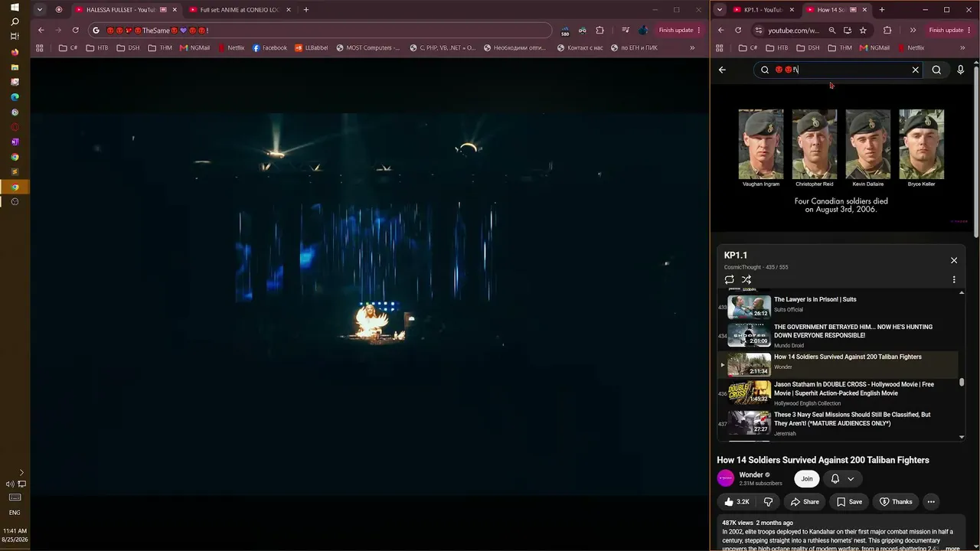Open Task View on the taskbar
The height and width of the screenshot is (551, 980).
click(15, 37)
